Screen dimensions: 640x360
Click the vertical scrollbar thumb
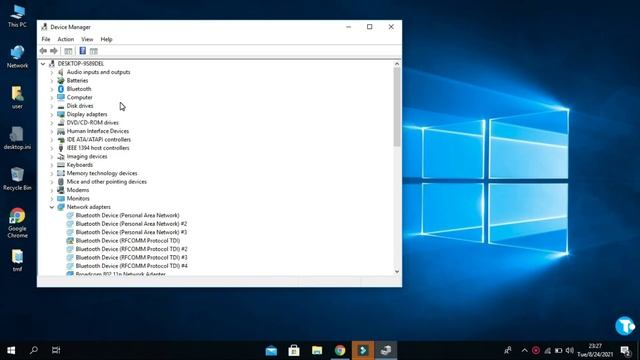pyautogui.click(x=397, y=107)
